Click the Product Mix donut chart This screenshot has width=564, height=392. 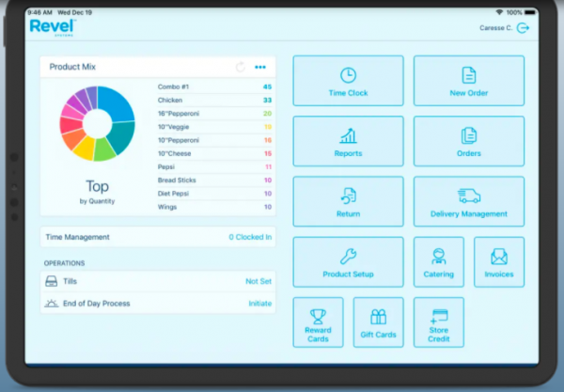(98, 123)
